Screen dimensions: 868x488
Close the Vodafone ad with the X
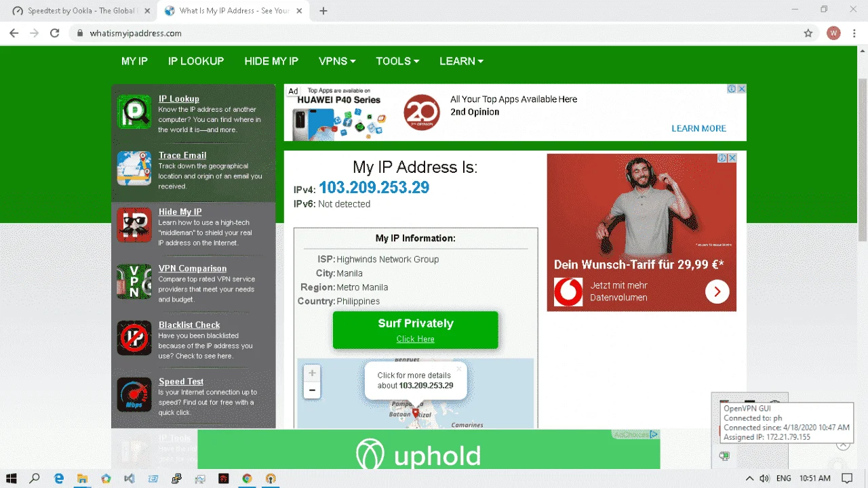click(x=732, y=158)
